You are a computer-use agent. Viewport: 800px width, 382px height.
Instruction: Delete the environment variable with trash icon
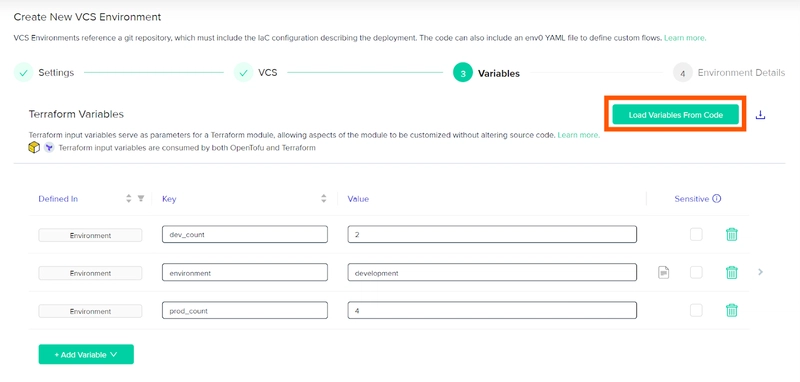click(x=732, y=272)
